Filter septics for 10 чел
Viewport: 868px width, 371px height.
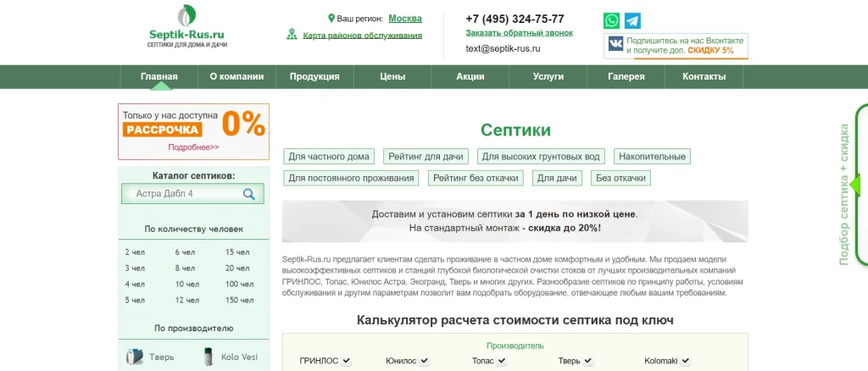(187, 285)
